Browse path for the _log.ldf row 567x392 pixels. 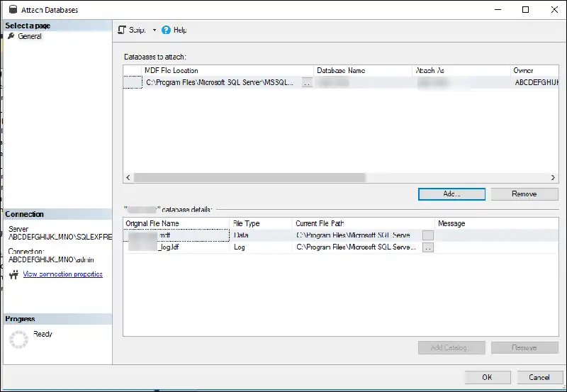428,247
